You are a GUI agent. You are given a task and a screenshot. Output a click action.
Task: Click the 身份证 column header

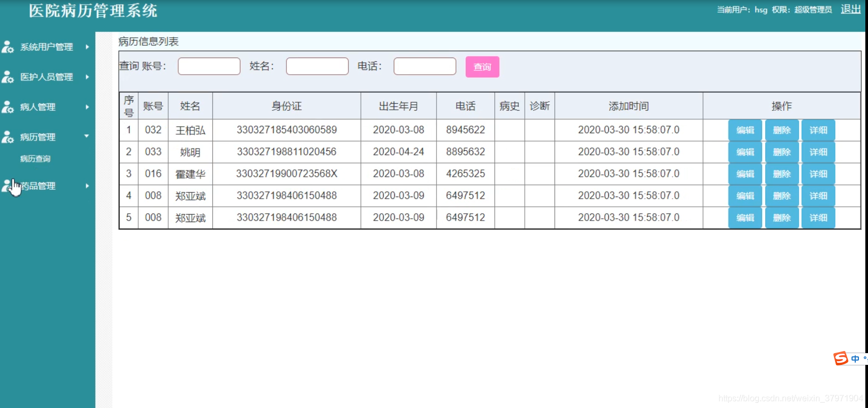point(287,106)
